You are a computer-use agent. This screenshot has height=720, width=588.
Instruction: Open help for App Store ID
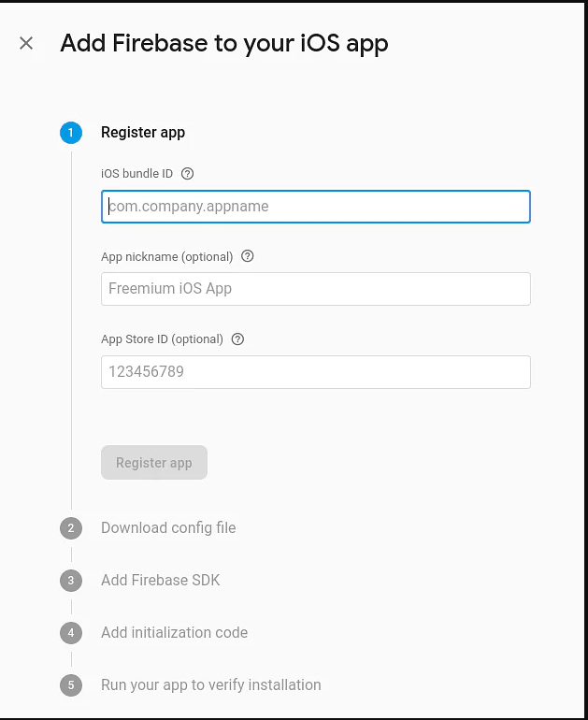click(237, 339)
